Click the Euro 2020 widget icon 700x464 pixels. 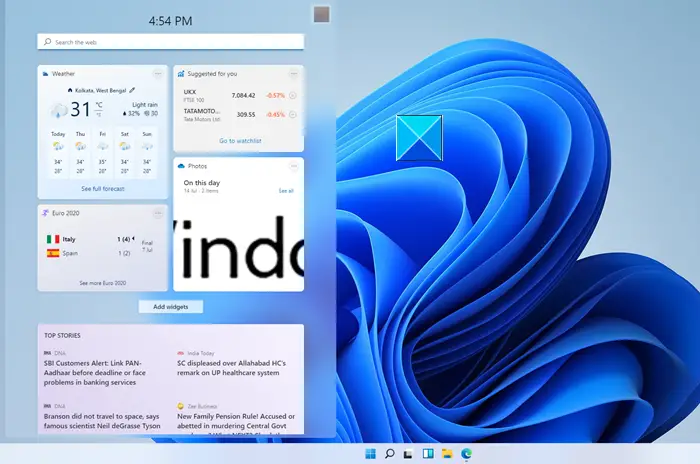(45, 213)
